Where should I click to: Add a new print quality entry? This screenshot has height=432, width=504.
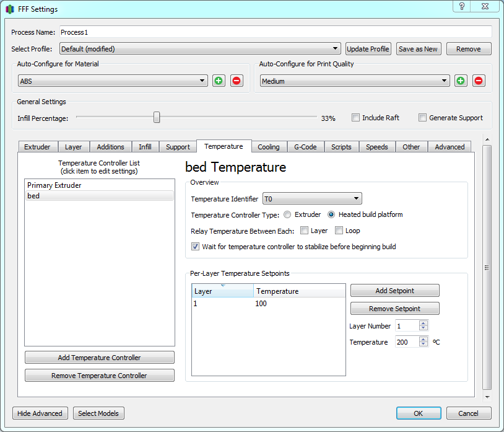[461, 81]
